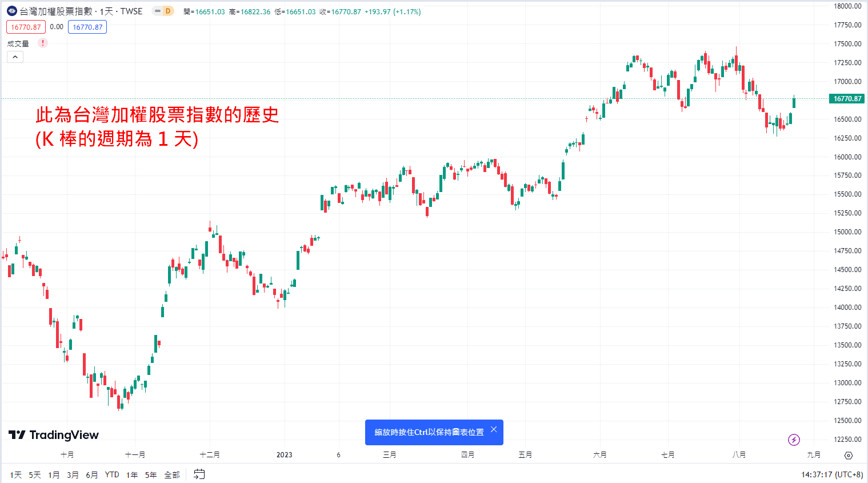Click the green 16770.87 price axis label
This screenshot has height=483, width=868.
click(847, 99)
